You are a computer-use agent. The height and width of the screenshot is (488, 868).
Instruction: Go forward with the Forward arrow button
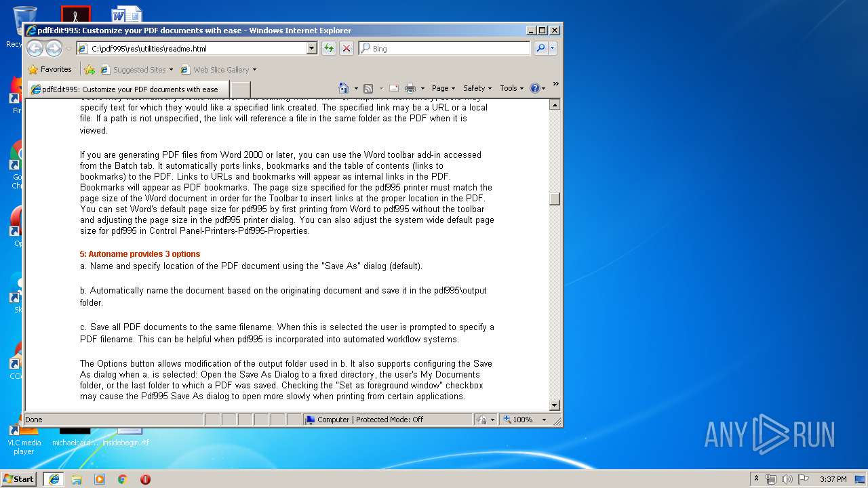click(54, 48)
